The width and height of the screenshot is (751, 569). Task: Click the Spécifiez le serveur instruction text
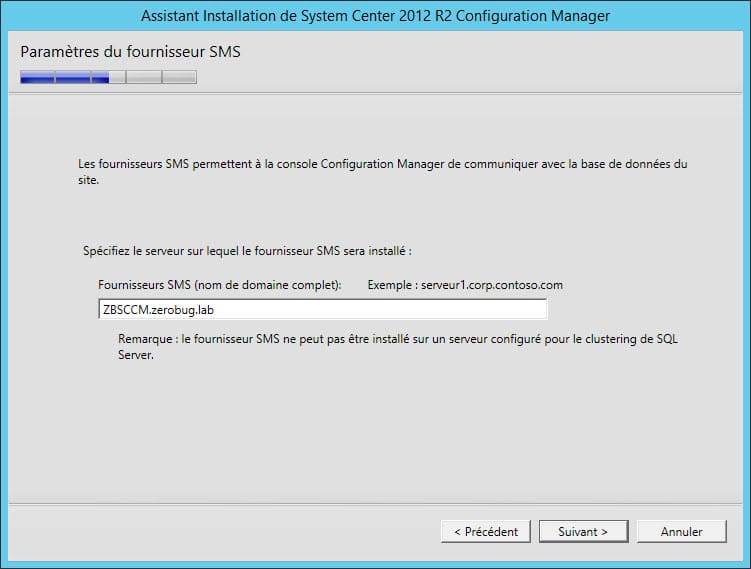(247, 251)
